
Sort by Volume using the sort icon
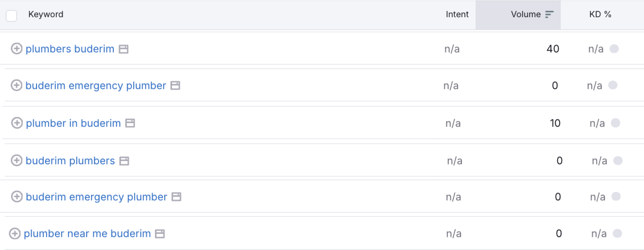[x=549, y=14]
